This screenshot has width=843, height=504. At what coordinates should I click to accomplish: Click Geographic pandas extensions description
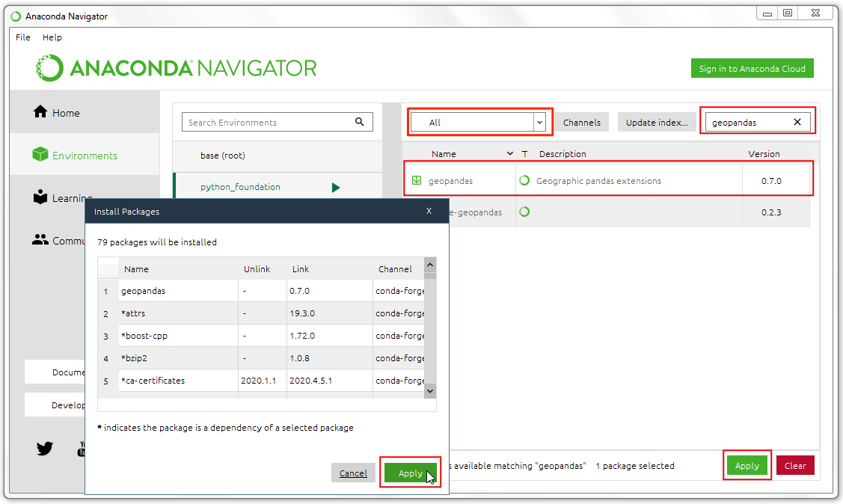pyautogui.click(x=598, y=180)
